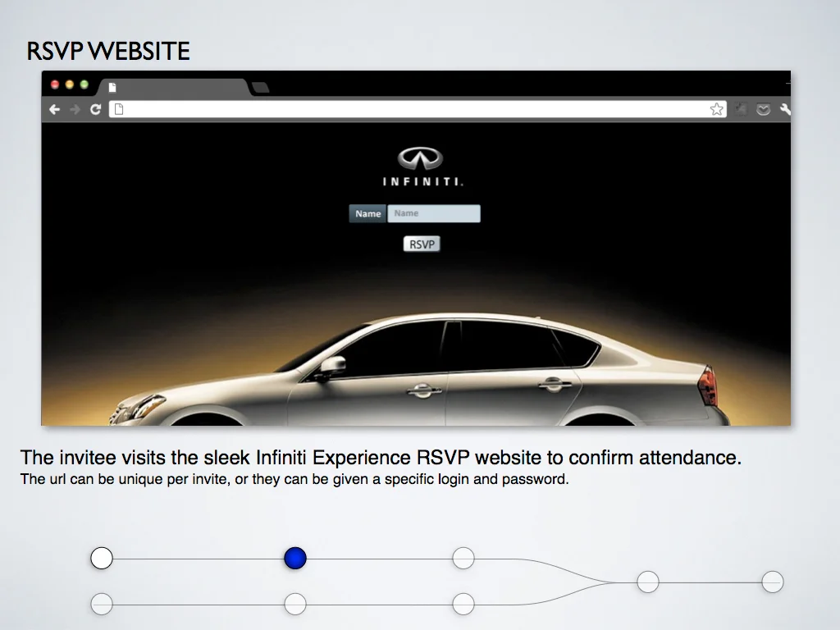The height and width of the screenshot is (630, 840).
Task: Click the line about unique url per invite
Action: point(294,479)
